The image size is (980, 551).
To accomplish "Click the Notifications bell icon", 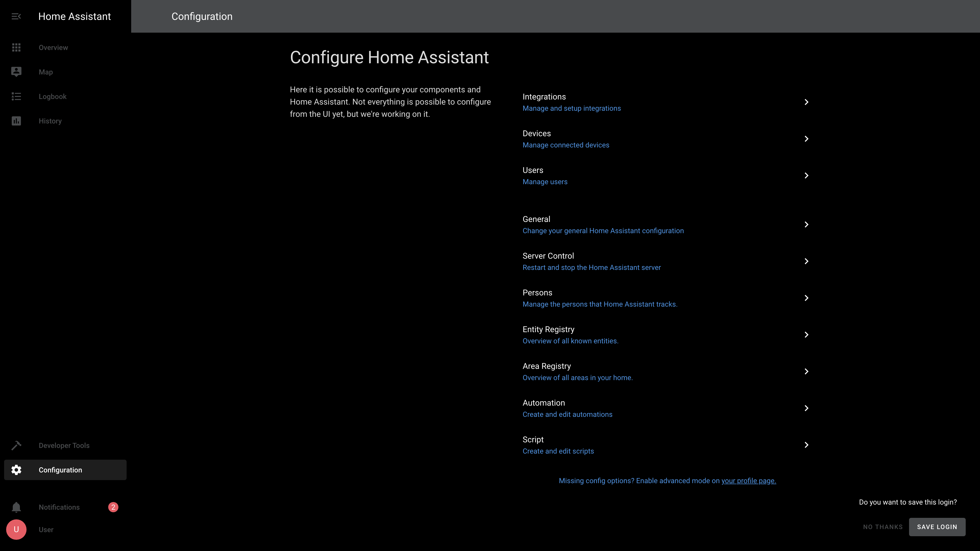I will coord(16,507).
